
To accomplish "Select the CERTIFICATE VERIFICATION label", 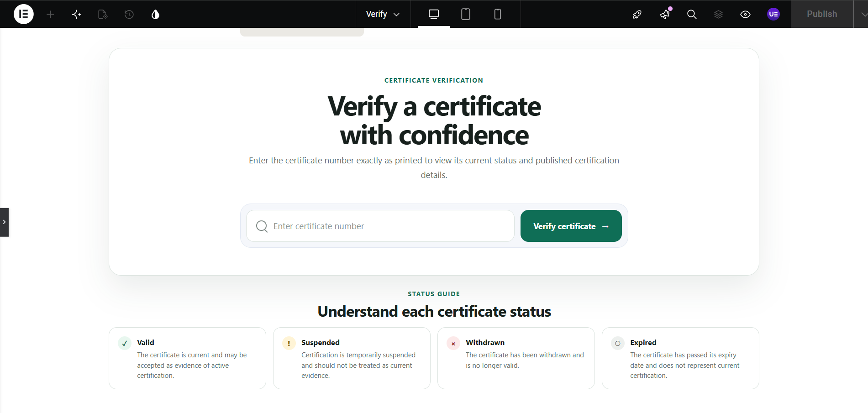I will [x=434, y=80].
